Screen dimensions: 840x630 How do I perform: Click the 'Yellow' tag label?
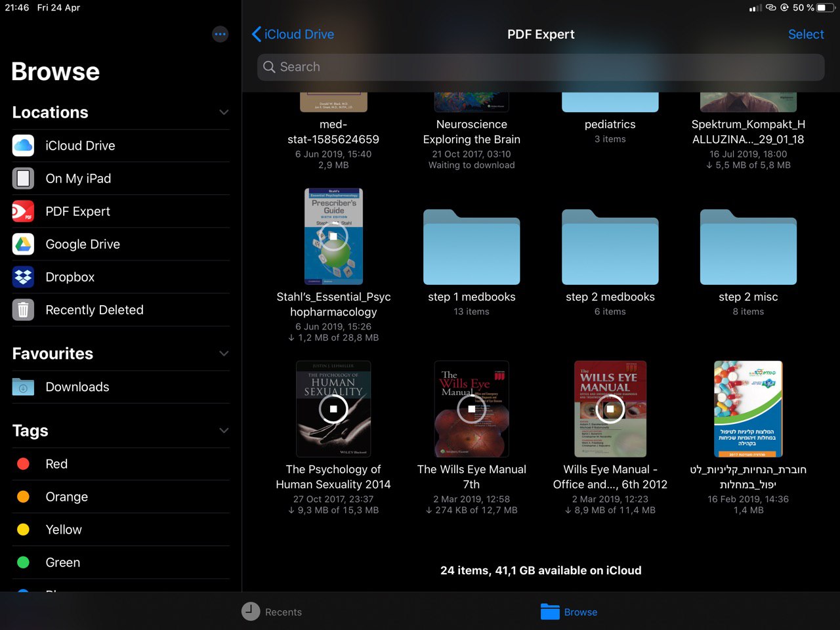(64, 530)
